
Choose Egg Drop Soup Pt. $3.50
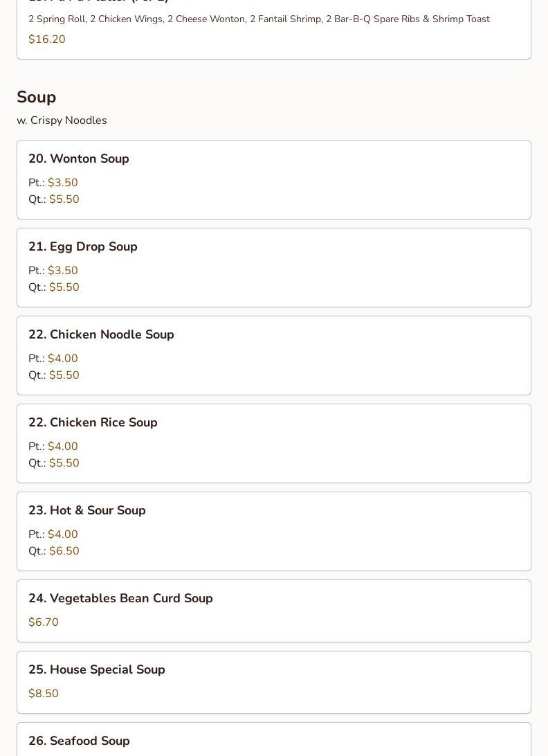[53, 271]
